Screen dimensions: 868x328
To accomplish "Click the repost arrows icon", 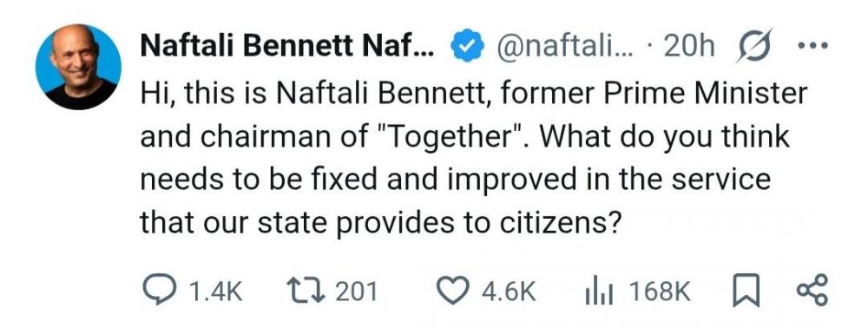I will click(307, 291).
